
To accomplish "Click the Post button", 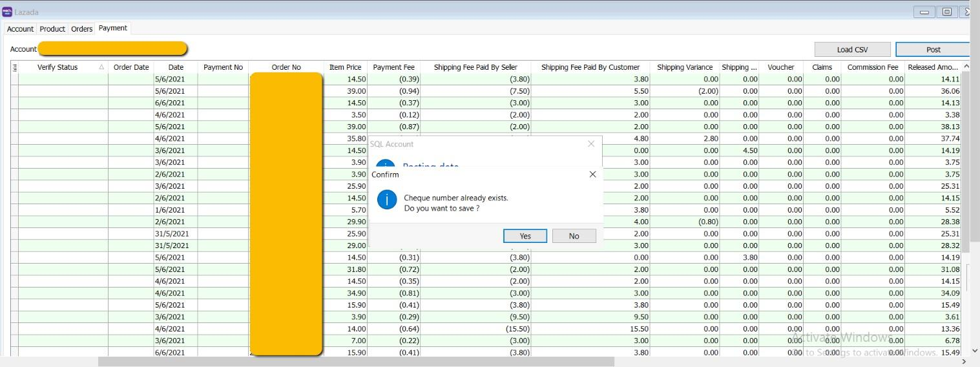I will (x=933, y=50).
